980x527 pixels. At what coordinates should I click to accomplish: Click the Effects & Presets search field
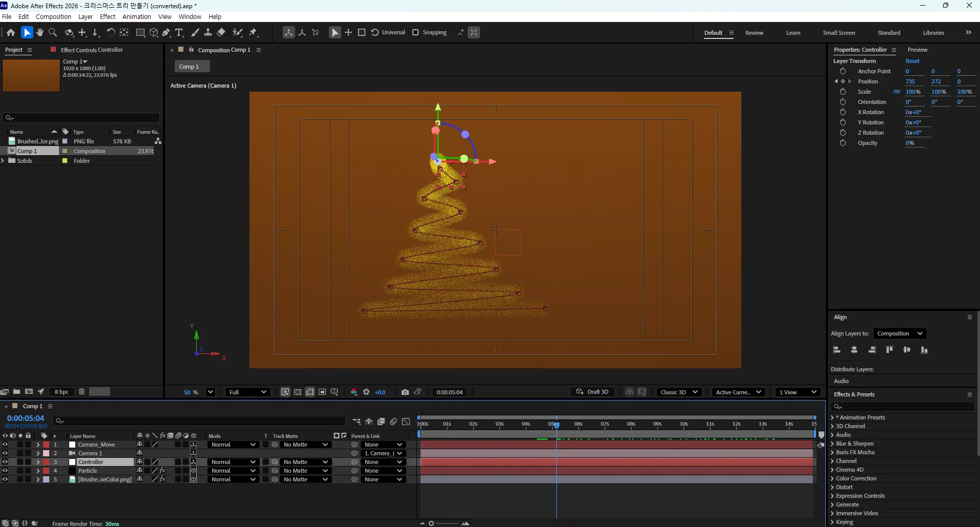[902, 406]
